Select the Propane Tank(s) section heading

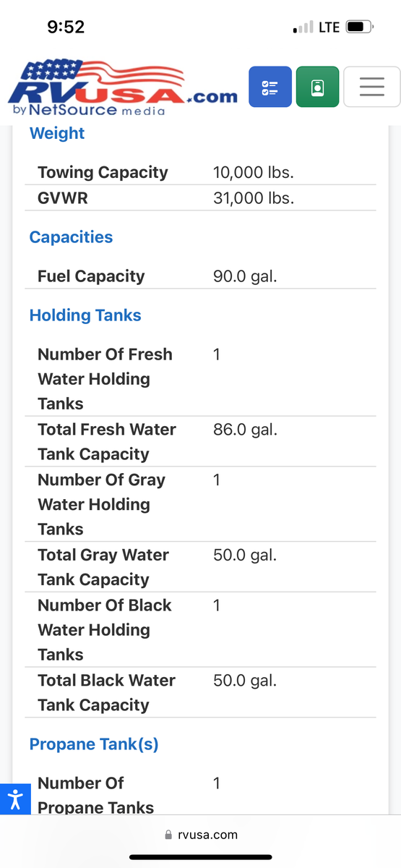tap(94, 744)
